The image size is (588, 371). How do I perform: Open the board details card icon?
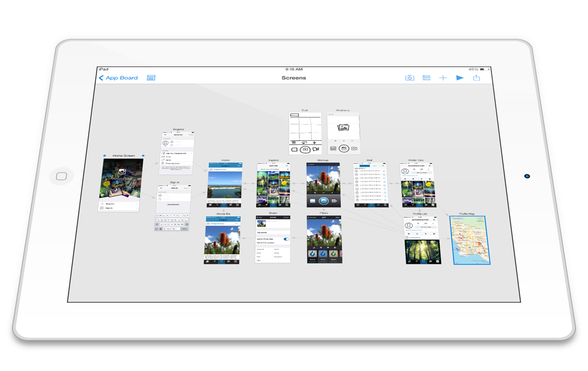coord(151,78)
